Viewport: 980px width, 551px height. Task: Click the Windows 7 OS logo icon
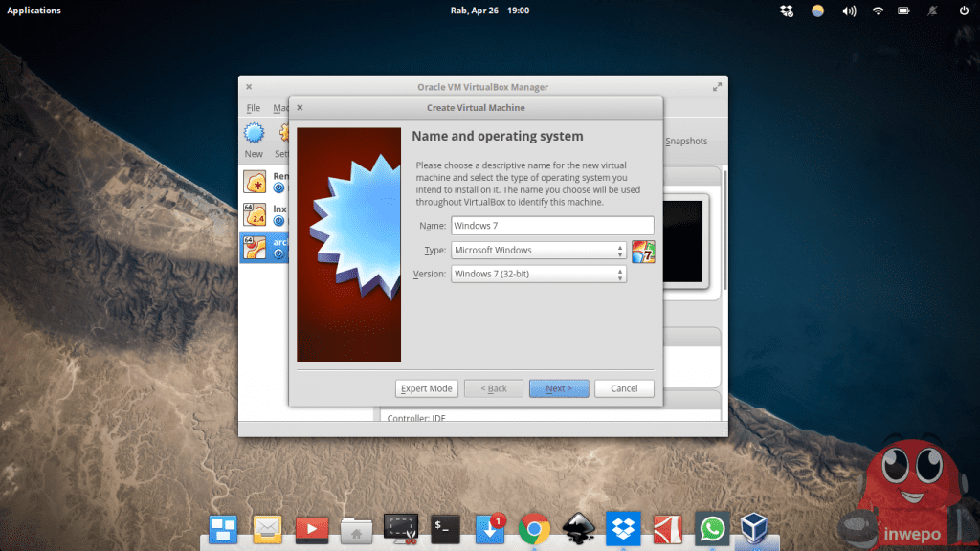(643, 252)
